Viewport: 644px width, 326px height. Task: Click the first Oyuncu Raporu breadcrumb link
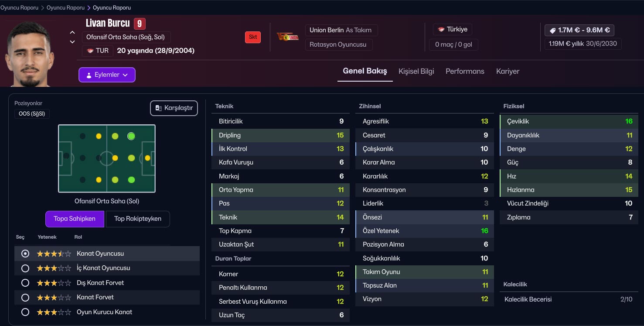(19, 7)
